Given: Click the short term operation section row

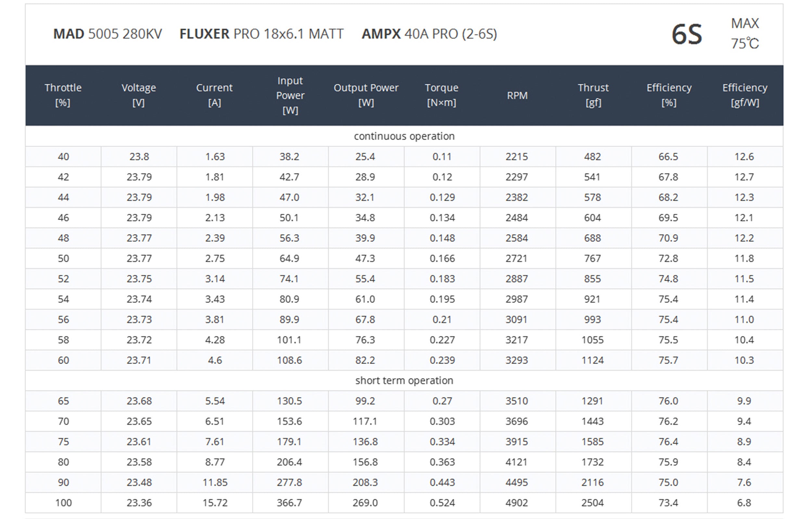Looking at the screenshot, I should click(x=404, y=381).
